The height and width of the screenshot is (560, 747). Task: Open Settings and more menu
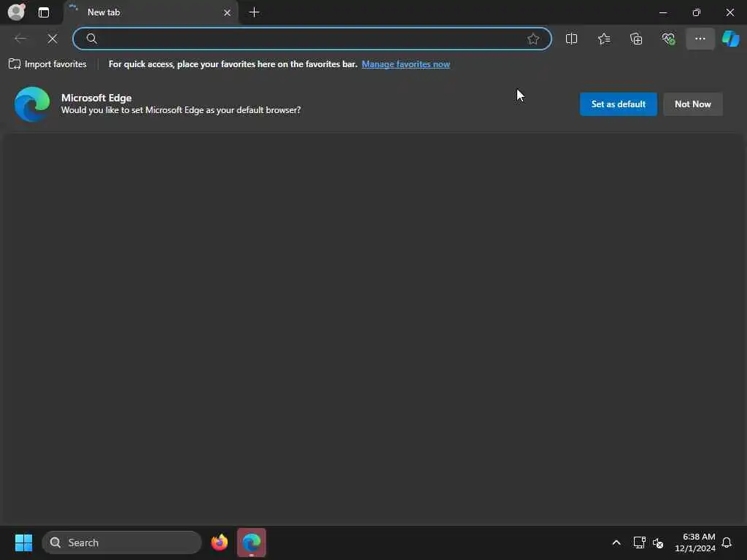[700, 39]
